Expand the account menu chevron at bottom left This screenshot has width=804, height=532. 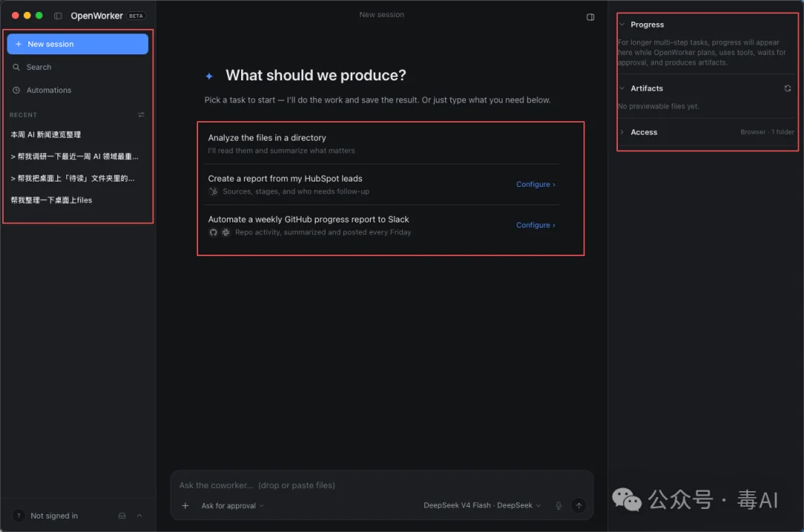139,516
